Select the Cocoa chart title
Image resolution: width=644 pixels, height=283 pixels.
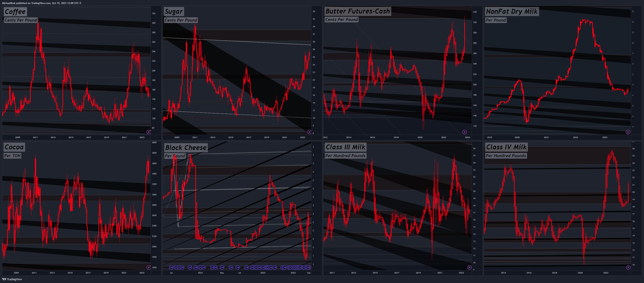[14, 147]
